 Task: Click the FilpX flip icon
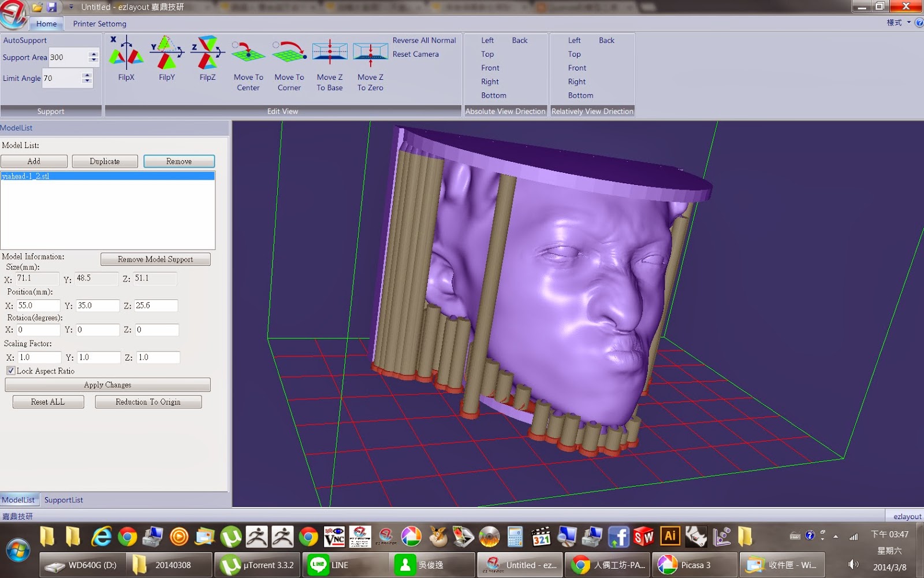click(x=126, y=53)
